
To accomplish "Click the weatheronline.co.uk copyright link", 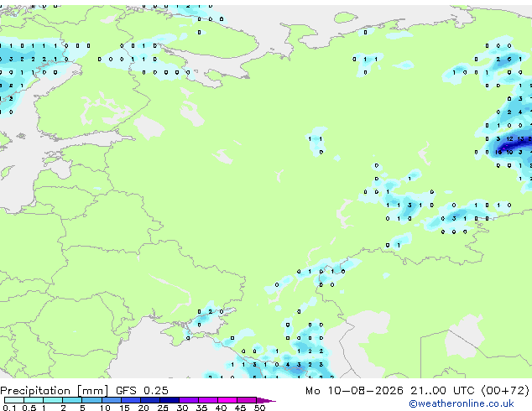I will (x=462, y=403).
